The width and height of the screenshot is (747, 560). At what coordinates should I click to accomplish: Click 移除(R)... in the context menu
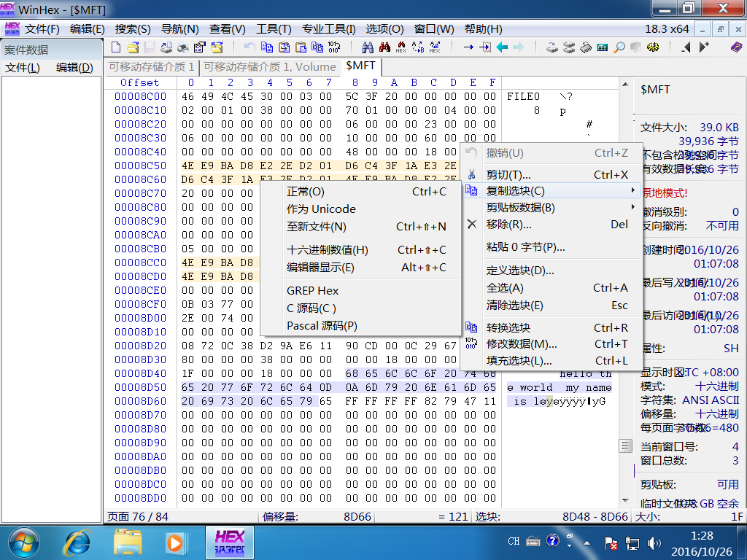click(553, 225)
